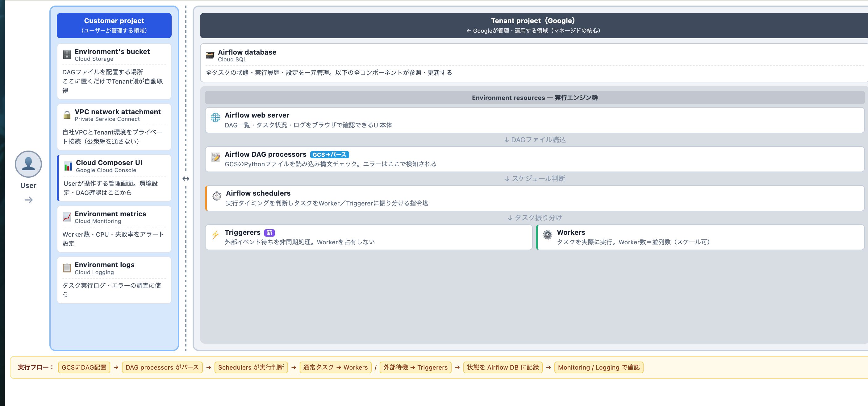Select the 通常タスク → Workers flow step
Image resolution: width=868 pixels, height=406 pixels.
click(335, 367)
